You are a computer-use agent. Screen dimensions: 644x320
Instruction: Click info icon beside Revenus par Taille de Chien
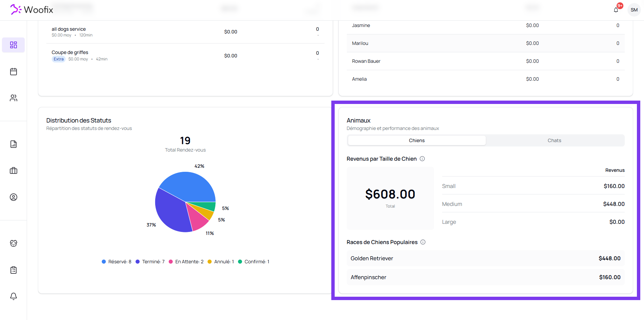pos(422,159)
